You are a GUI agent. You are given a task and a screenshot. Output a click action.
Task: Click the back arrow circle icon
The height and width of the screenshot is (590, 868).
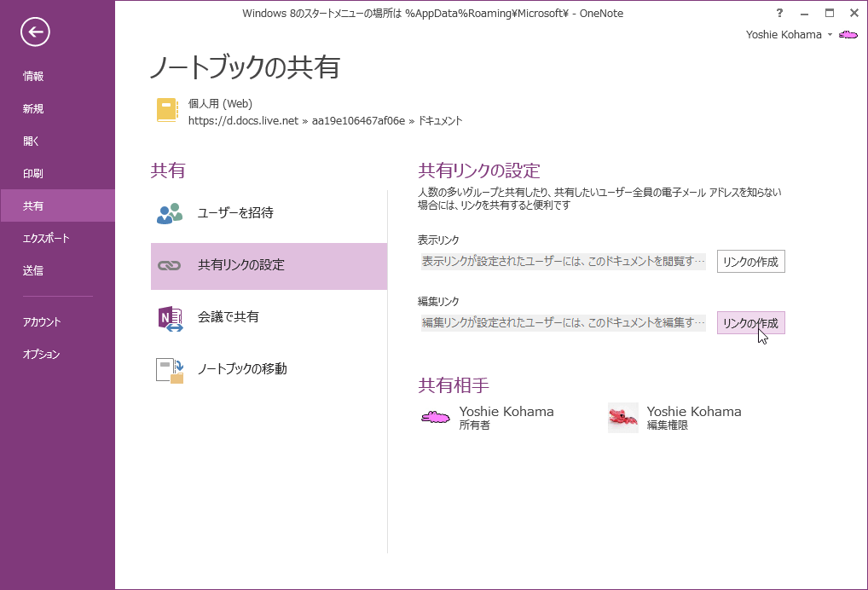(36, 32)
